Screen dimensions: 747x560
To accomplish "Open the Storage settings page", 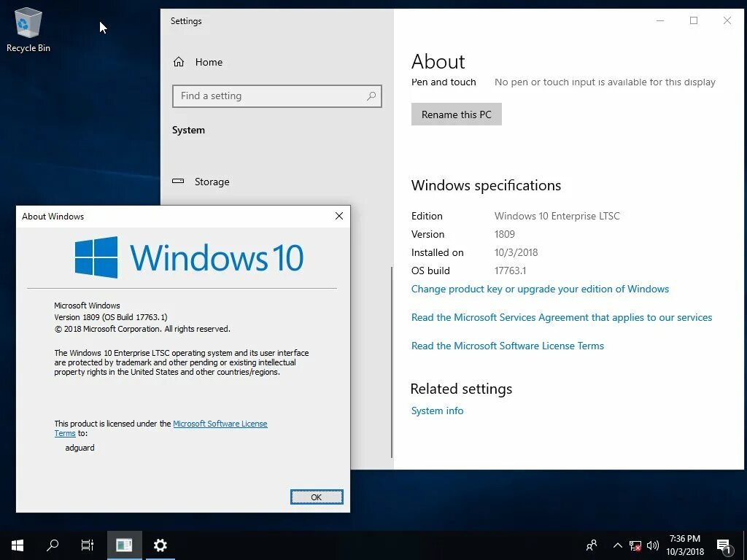I will coord(212,182).
